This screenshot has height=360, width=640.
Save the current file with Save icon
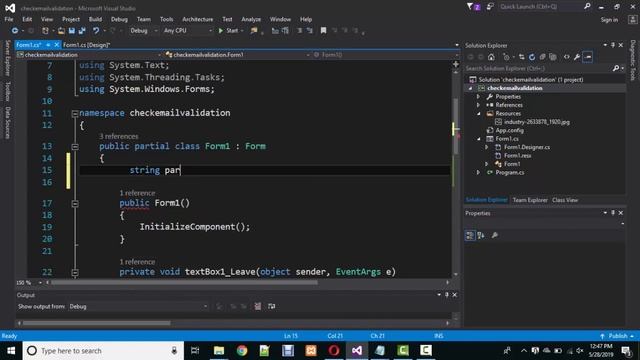click(x=72, y=31)
